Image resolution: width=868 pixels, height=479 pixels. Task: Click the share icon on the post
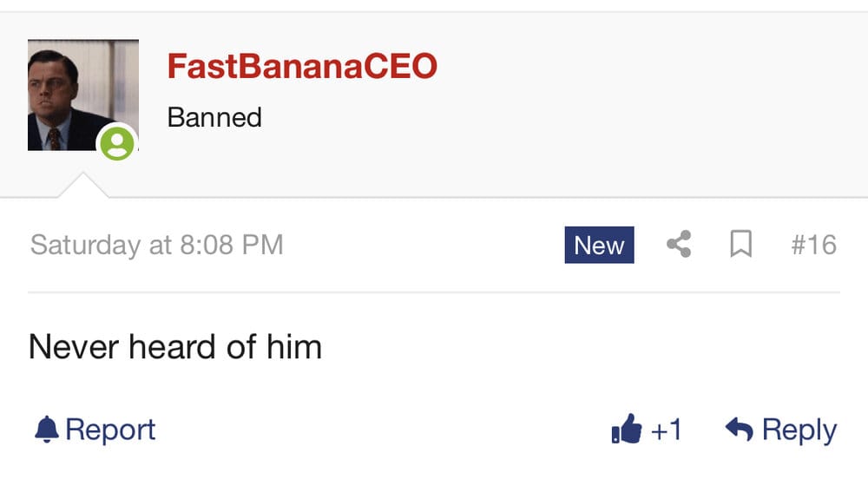679,245
